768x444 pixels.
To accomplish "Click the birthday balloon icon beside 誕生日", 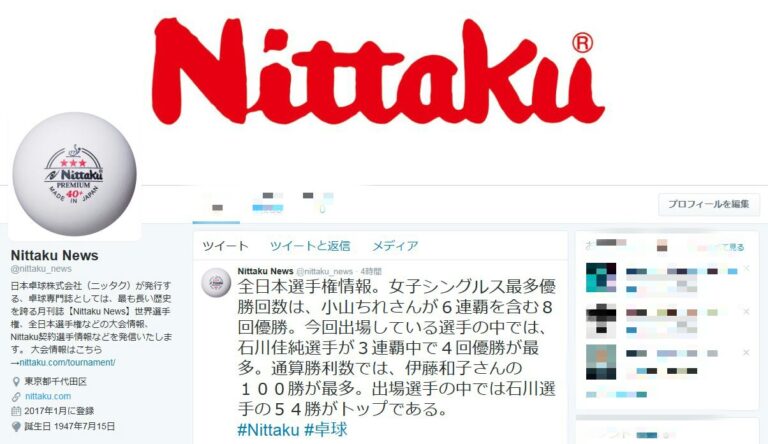I will pos(16,426).
